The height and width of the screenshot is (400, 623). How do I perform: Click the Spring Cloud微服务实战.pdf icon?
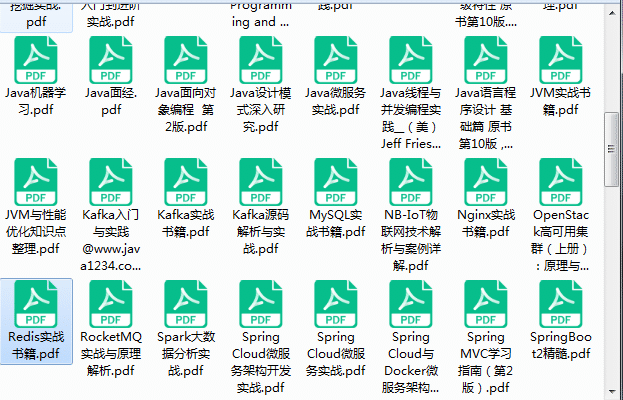(x=336, y=304)
